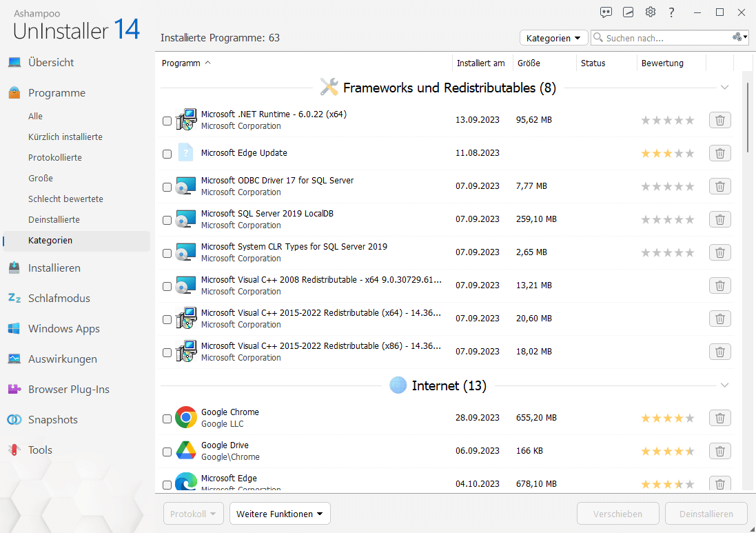Viewport: 756px width, 533px height.
Task: Click trash icon for Microsoft .NET Runtime
Action: pyautogui.click(x=720, y=120)
